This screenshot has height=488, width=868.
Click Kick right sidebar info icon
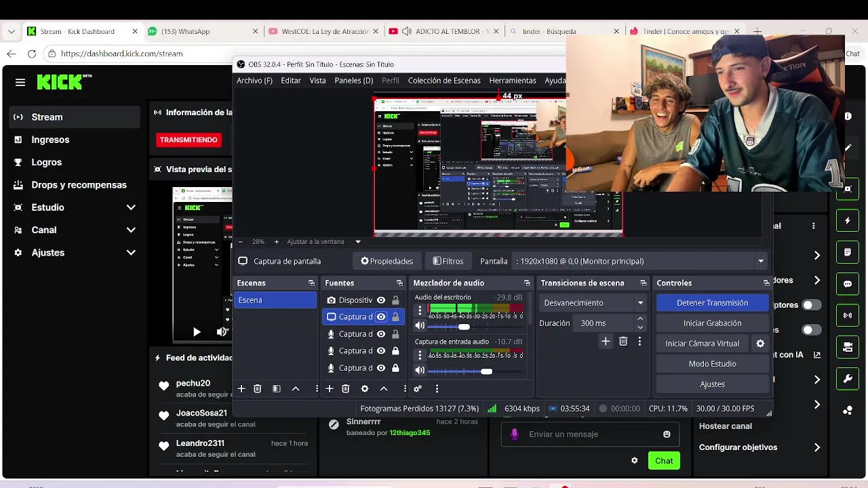848,117
